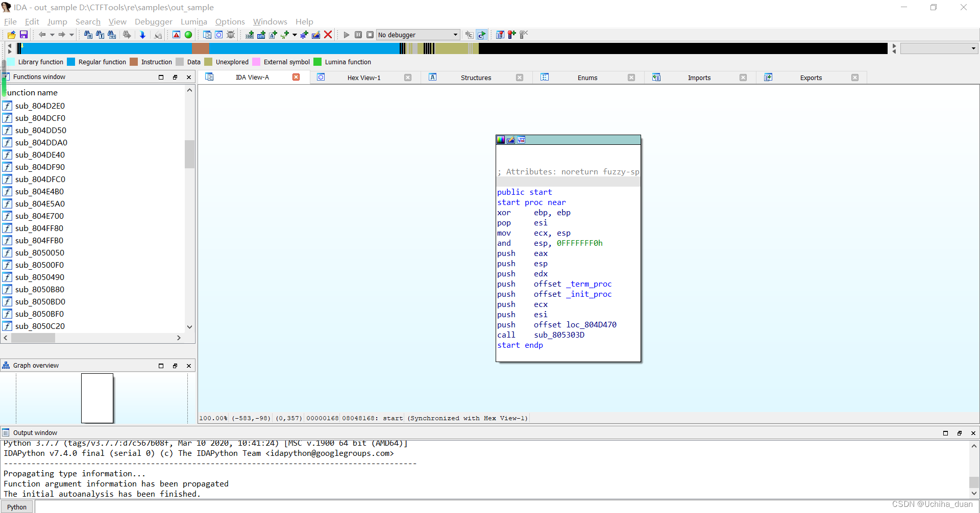Viewport: 980px width, 513px height.
Task: Open the Options menu
Action: pyautogui.click(x=230, y=21)
